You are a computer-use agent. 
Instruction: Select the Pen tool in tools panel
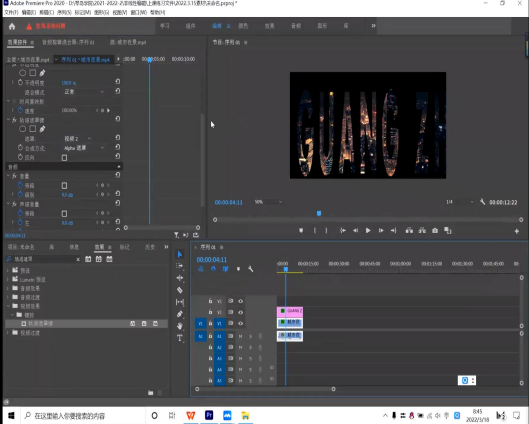coord(180,314)
